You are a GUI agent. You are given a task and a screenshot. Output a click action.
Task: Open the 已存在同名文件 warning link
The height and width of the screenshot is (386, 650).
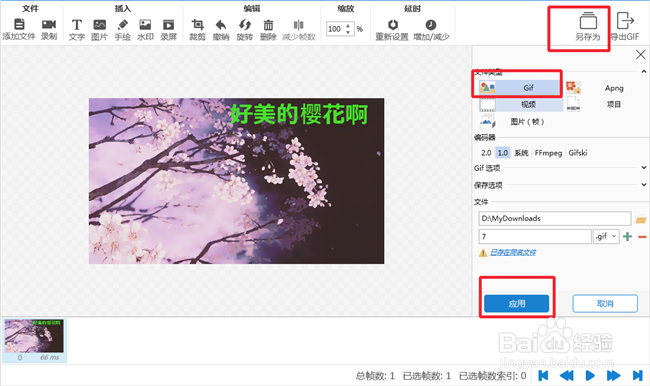pyautogui.click(x=513, y=252)
